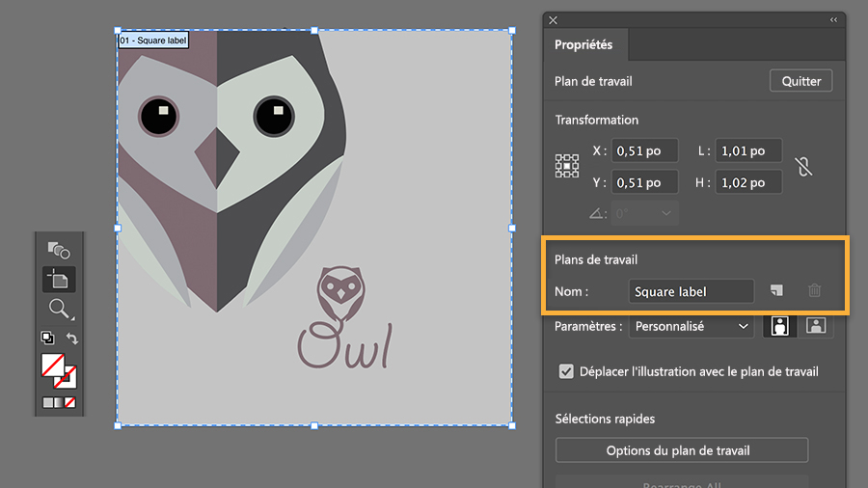The height and width of the screenshot is (488, 868).
Task: Click Options du plan de travail button
Action: [682, 450]
